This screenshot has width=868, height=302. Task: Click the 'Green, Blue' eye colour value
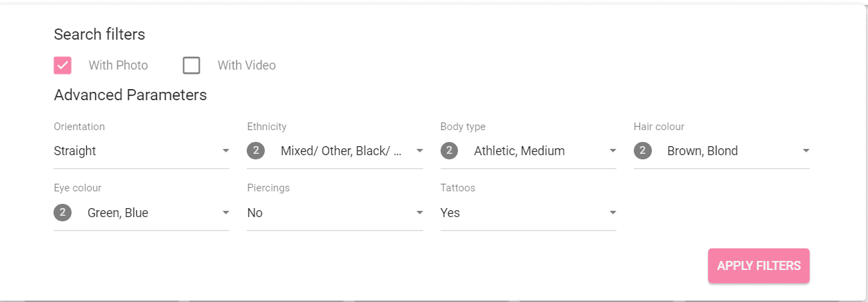coord(117,213)
